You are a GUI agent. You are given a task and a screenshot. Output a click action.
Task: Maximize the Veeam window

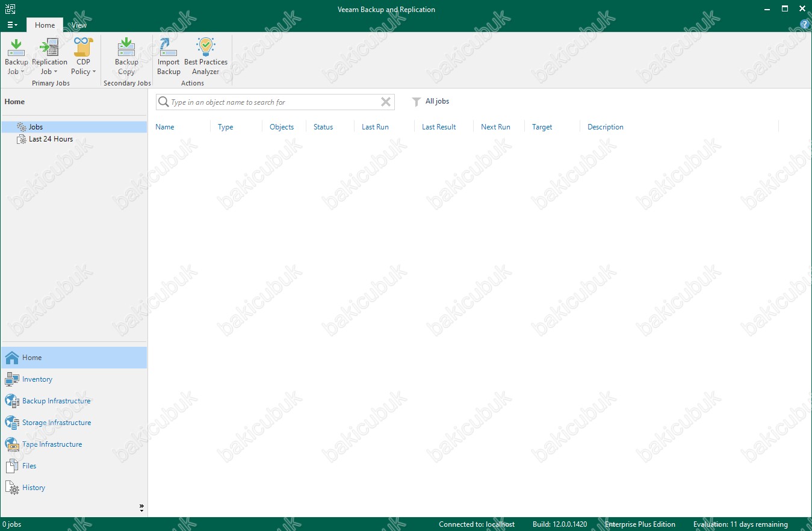click(785, 9)
